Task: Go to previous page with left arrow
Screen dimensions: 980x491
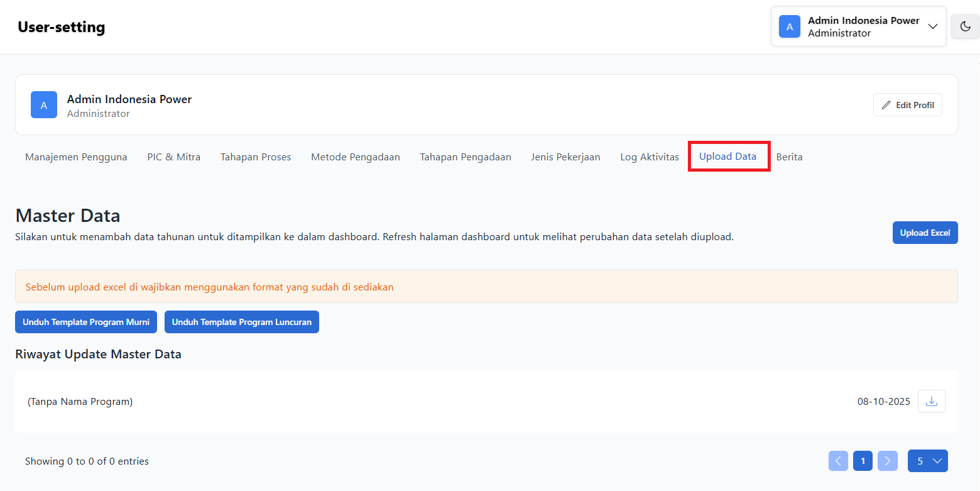Action: [x=838, y=461]
